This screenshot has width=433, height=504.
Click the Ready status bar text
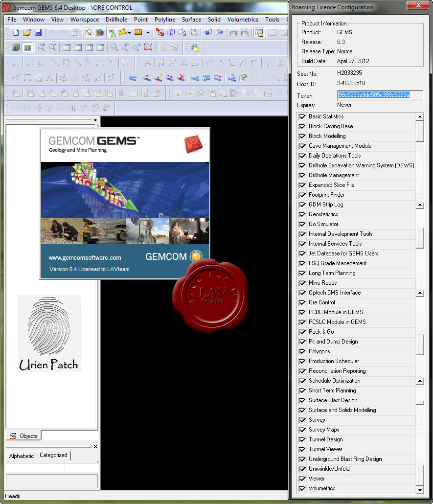(13, 496)
